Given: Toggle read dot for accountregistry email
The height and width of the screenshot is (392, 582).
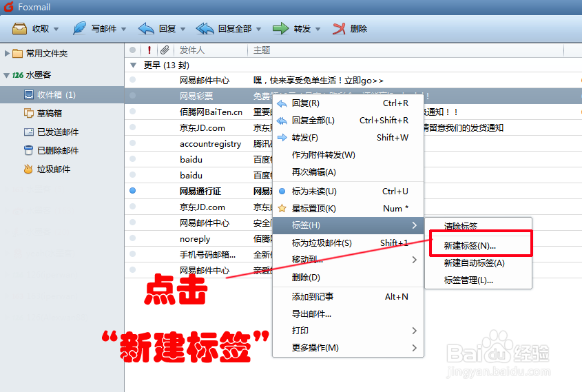Looking at the screenshot, I should pyautogui.click(x=132, y=143).
